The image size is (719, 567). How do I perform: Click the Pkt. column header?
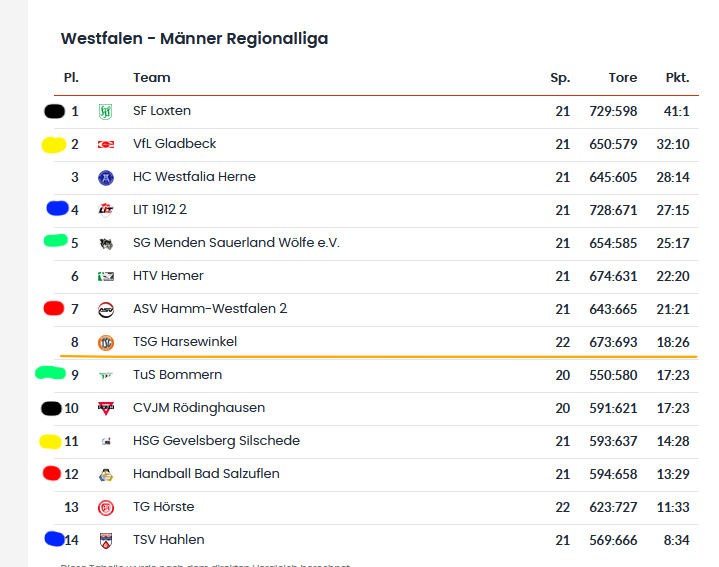677,78
